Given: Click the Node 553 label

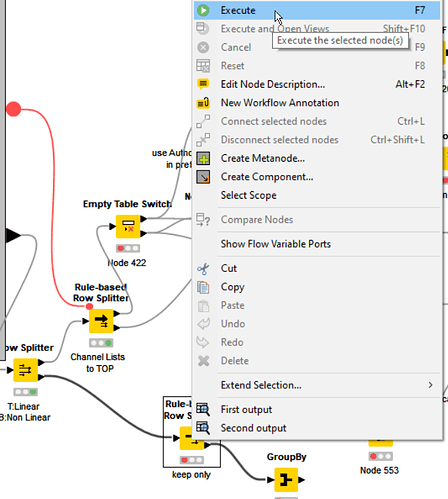Looking at the screenshot, I should click(x=379, y=470).
